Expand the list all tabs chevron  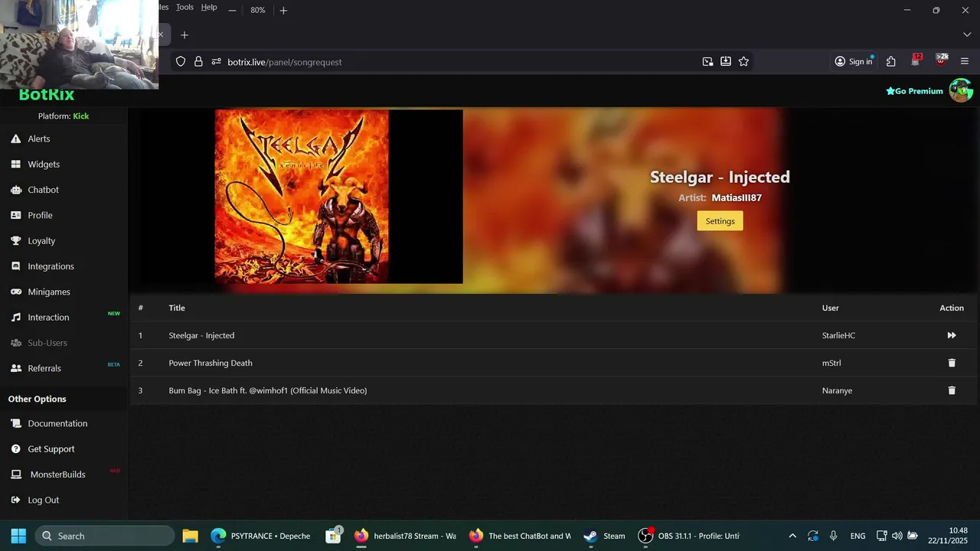coord(967,35)
